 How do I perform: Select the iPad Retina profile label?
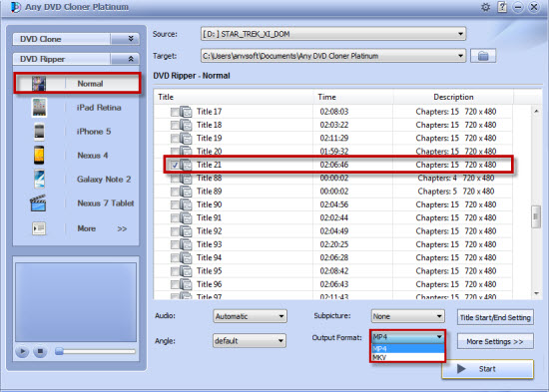pyautogui.click(x=99, y=108)
